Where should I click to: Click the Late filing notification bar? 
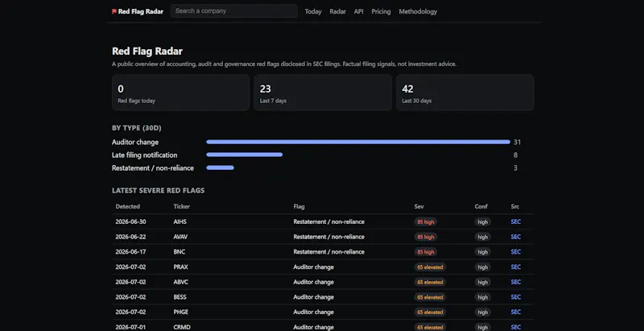[245, 155]
